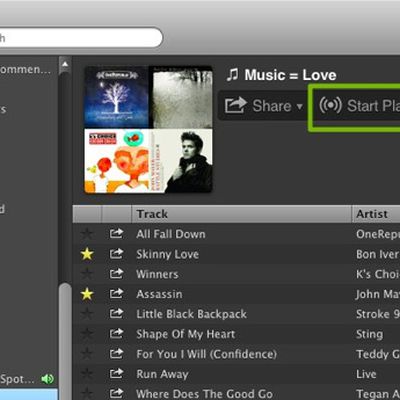Viewport: 400px width, 400px height.
Task: Click the Sting artist name
Action: 369,334
